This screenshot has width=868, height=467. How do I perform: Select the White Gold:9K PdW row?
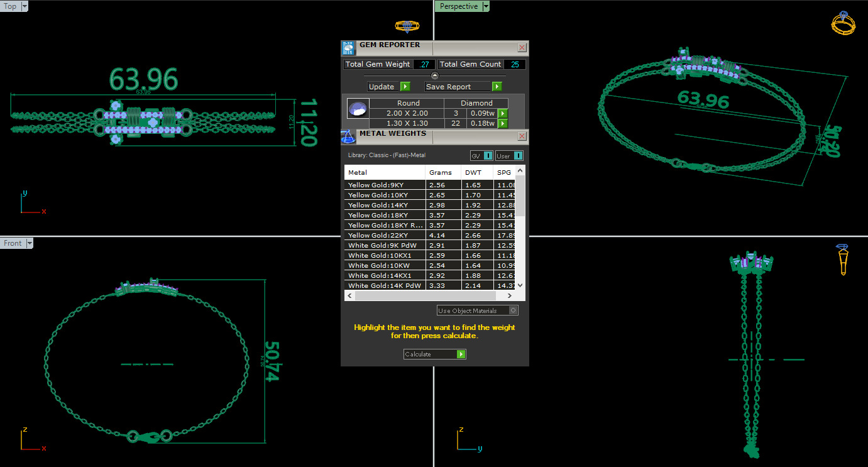(x=430, y=245)
